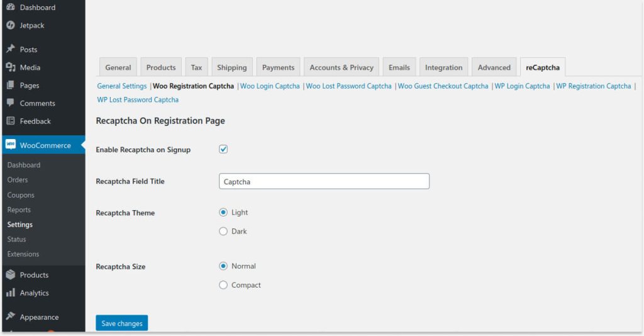This screenshot has height=336, width=644.
Task: Click the Pages icon in sidebar
Action: point(11,85)
